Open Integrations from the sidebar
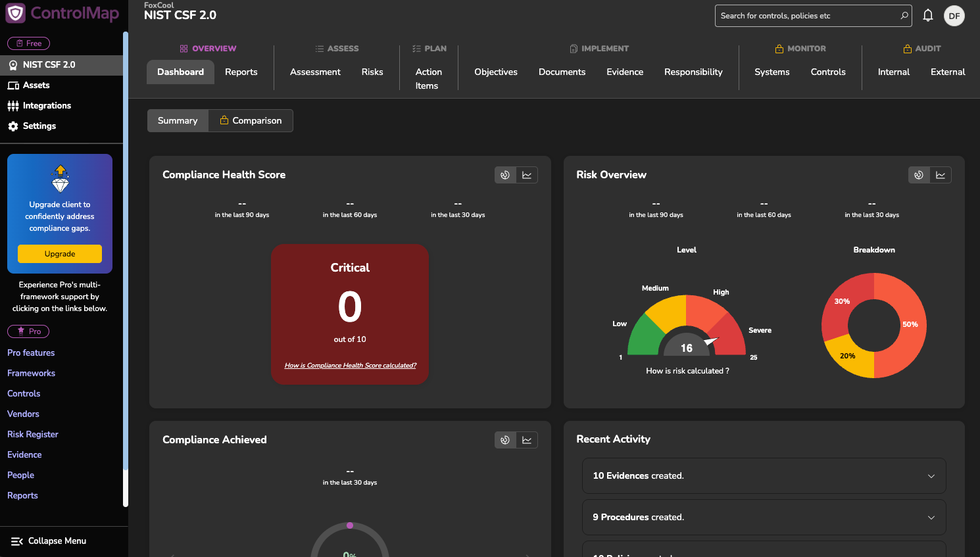The image size is (980, 557). pyautogui.click(x=46, y=106)
